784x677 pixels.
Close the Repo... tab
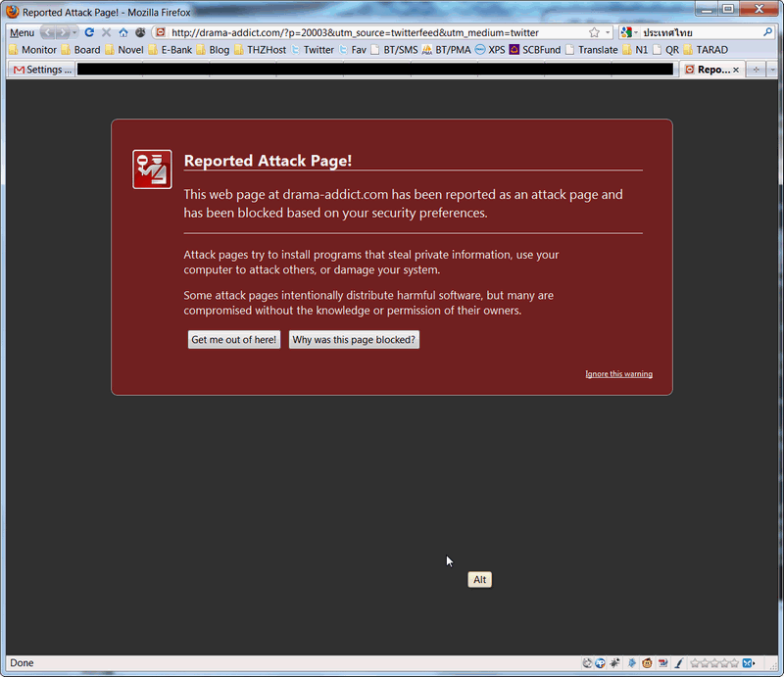pos(736,70)
